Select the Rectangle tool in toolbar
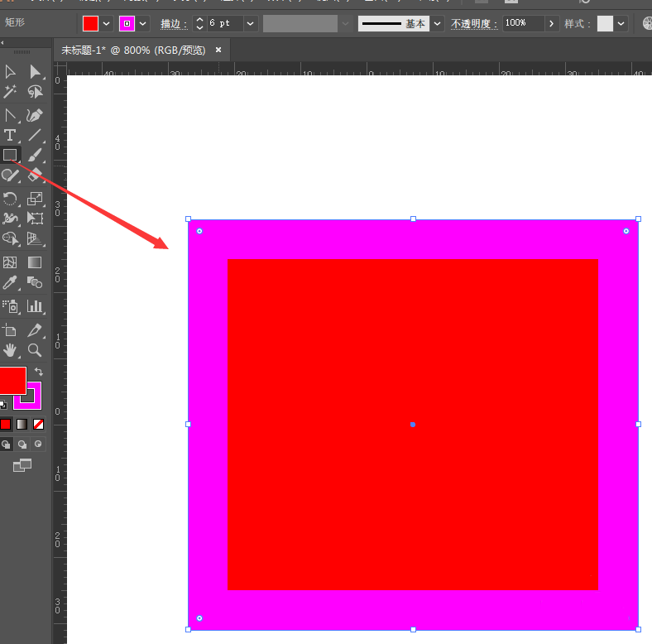Screen dimensions: 652x644 click(10, 155)
